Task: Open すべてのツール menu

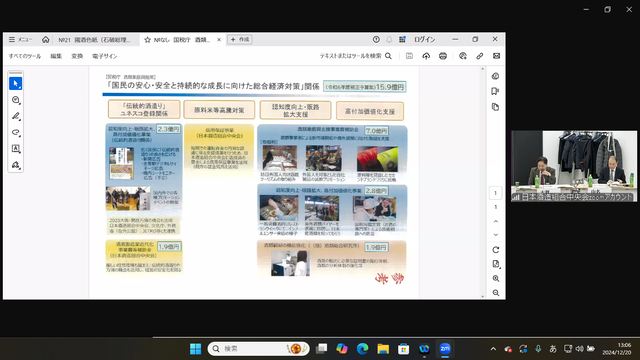Action: pos(25,56)
